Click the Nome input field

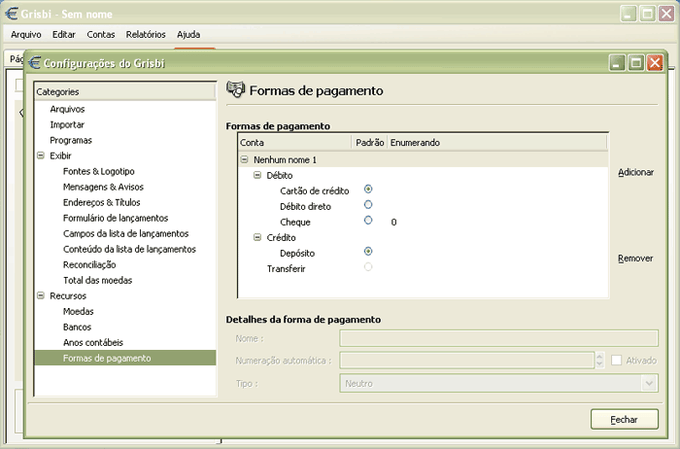pyautogui.click(x=499, y=338)
